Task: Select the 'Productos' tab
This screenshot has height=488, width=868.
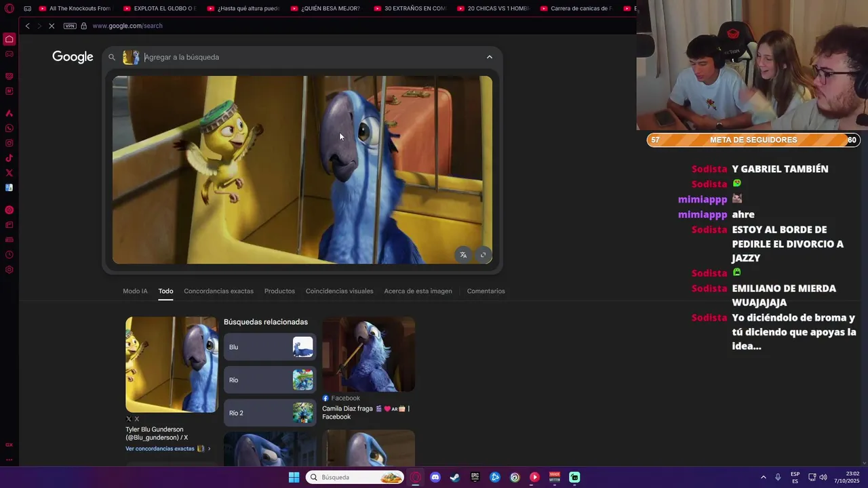Action: click(279, 291)
